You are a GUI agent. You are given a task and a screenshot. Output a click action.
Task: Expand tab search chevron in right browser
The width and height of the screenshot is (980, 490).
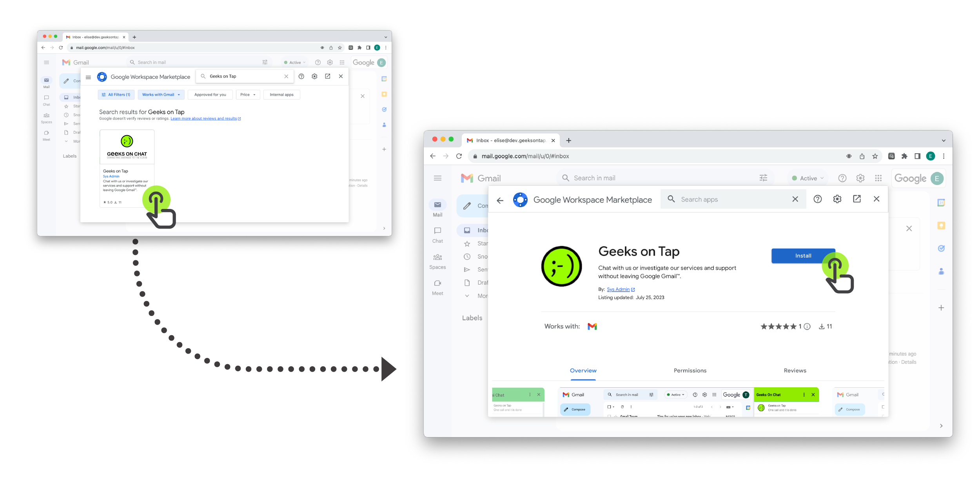pos(944,140)
